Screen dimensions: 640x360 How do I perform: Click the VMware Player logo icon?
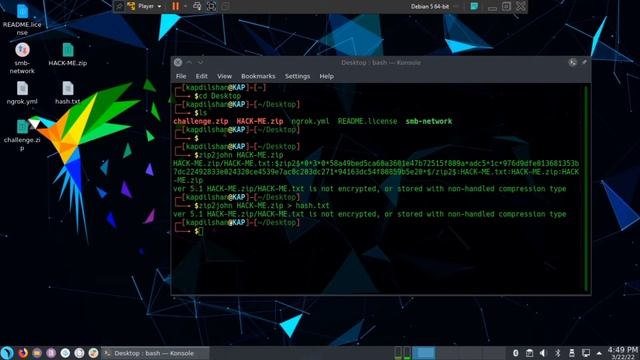coord(131,6)
